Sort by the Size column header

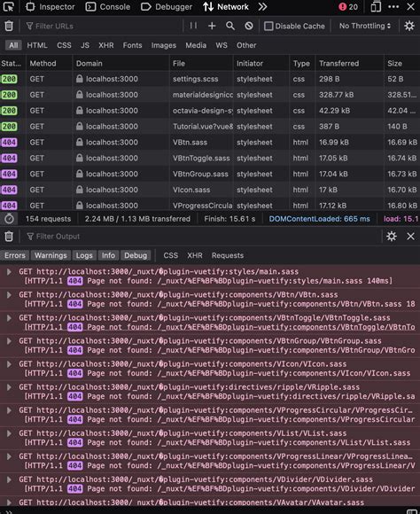click(x=402, y=63)
